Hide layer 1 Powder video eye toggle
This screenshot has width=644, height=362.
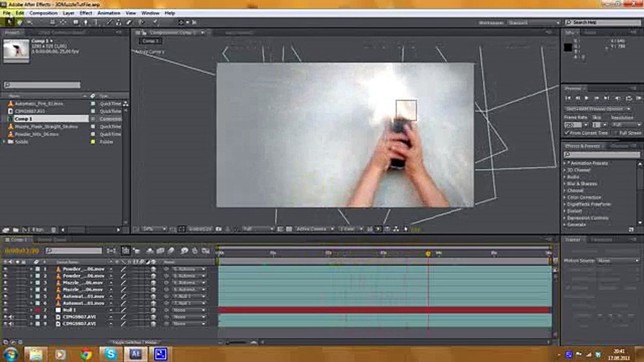tap(6, 269)
